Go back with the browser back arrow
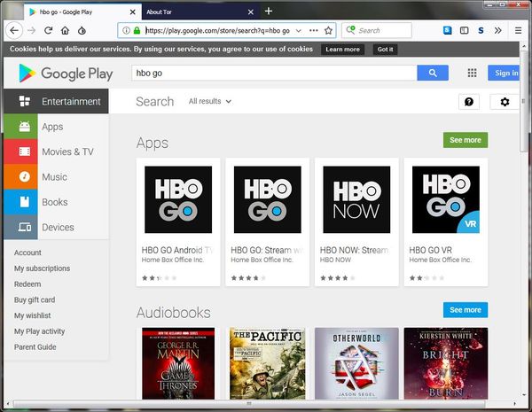 coord(14,30)
